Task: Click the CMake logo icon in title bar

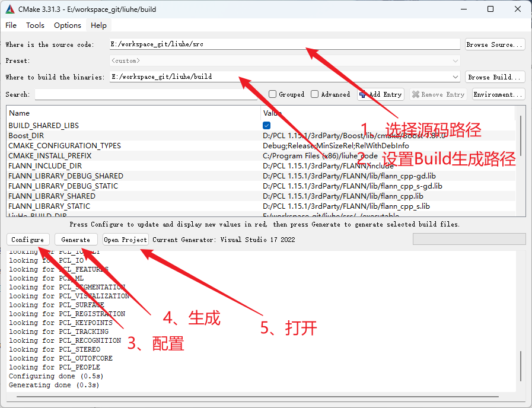Action: 10,9
